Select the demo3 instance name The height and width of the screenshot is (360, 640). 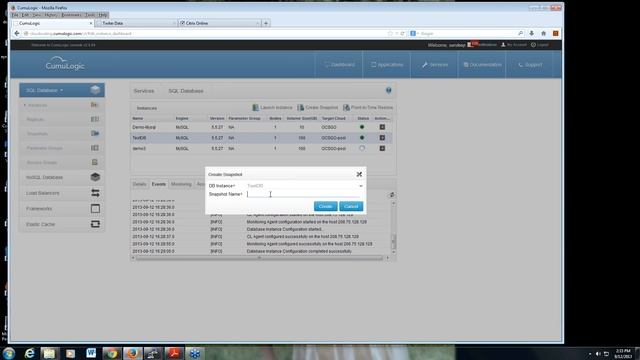tap(139, 149)
